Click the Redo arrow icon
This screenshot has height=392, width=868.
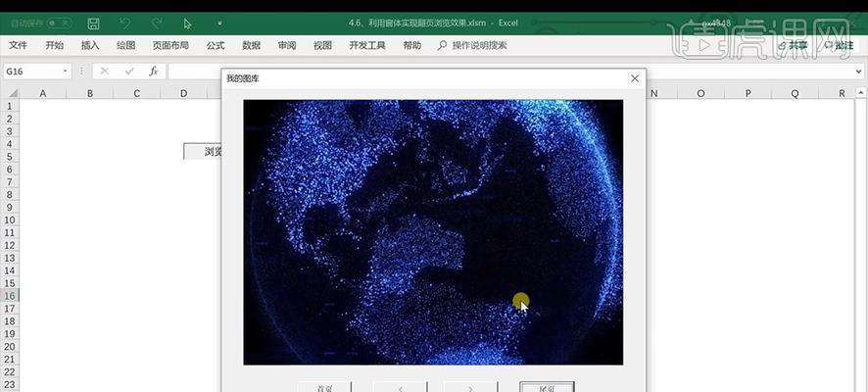coord(157,24)
